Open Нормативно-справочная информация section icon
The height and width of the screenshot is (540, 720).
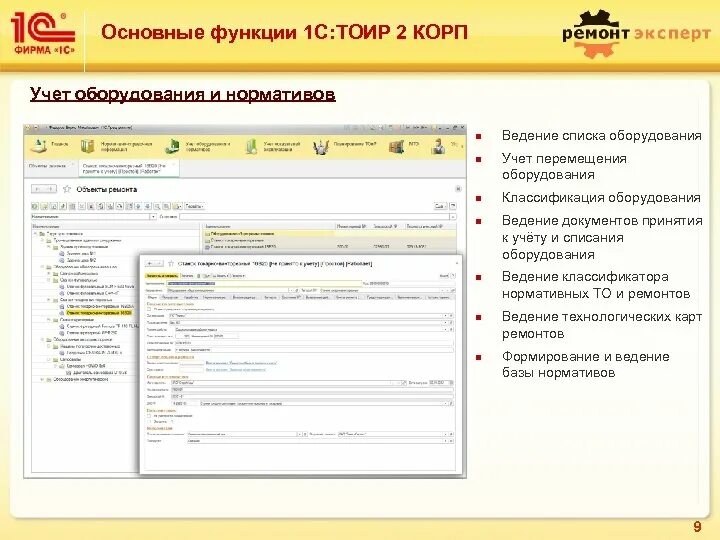(87, 146)
